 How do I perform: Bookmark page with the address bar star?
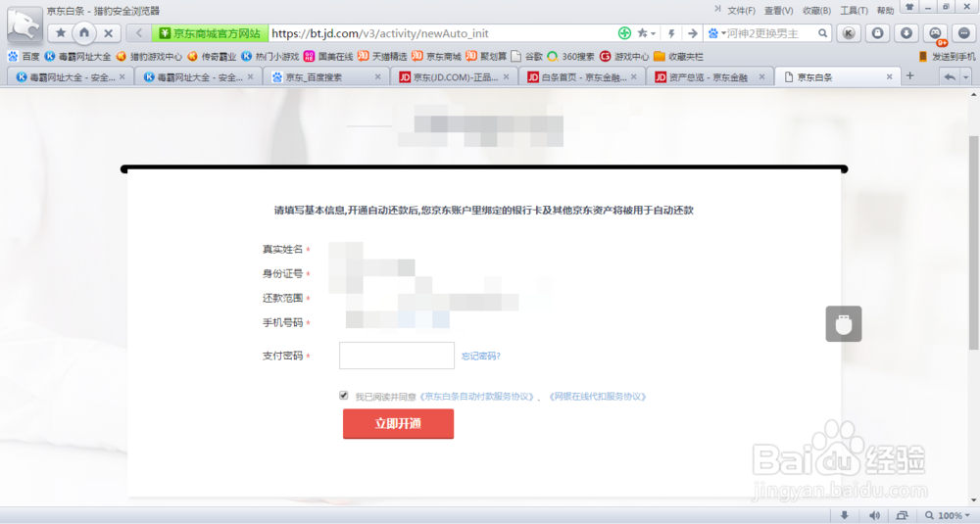coord(642,33)
